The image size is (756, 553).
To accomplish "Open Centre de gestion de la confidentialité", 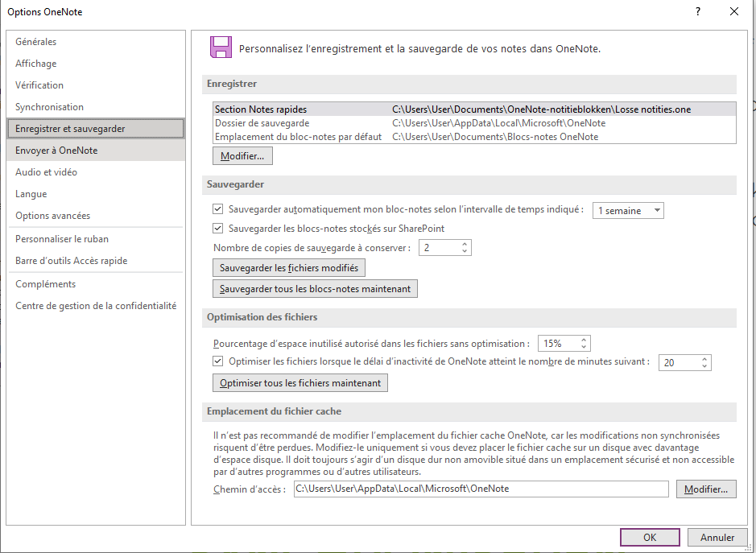I will pos(96,306).
